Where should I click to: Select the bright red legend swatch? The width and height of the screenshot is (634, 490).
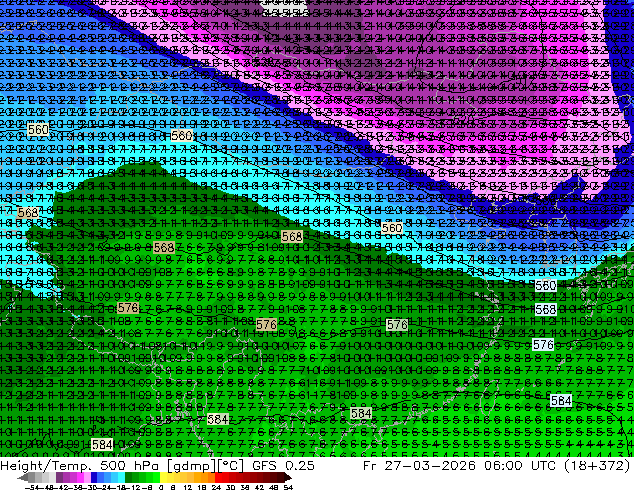pyautogui.click(x=218, y=477)
